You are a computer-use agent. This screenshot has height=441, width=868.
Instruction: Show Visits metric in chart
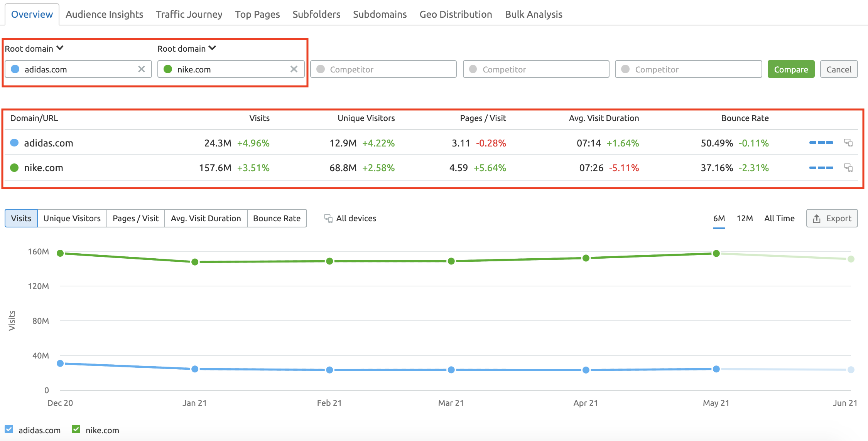coord(21,218)
